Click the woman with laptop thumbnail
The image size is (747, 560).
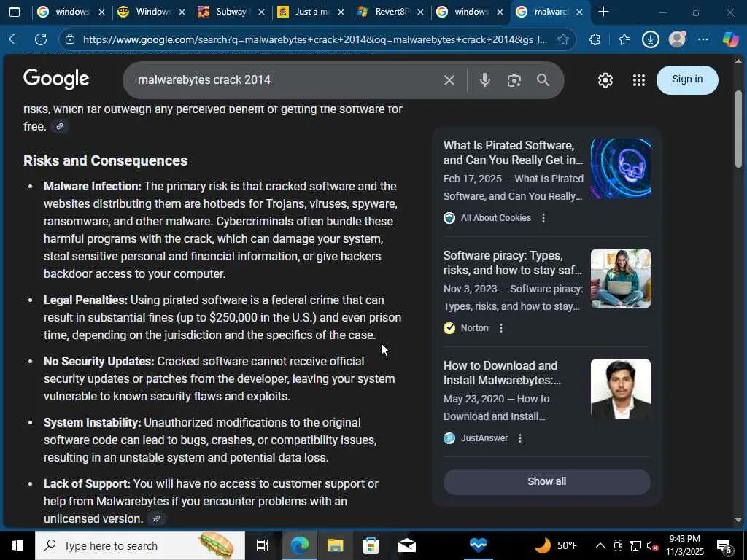pyautogui.click(x=620, y=279)
